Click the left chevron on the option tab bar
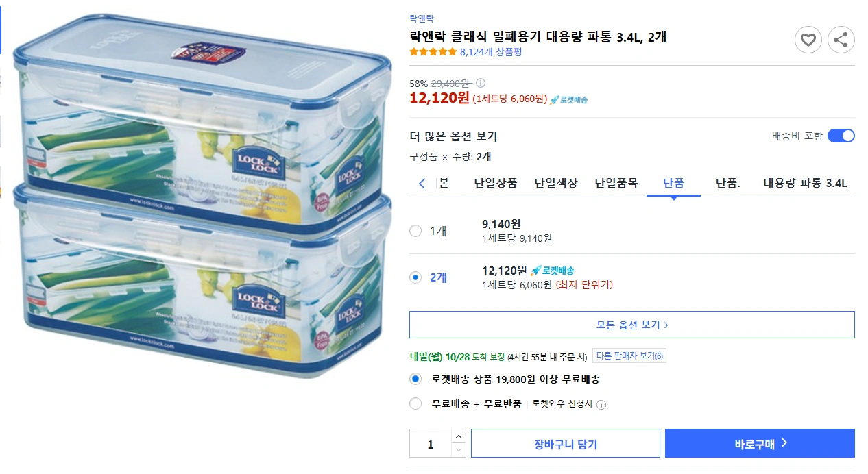 point(421,183)
